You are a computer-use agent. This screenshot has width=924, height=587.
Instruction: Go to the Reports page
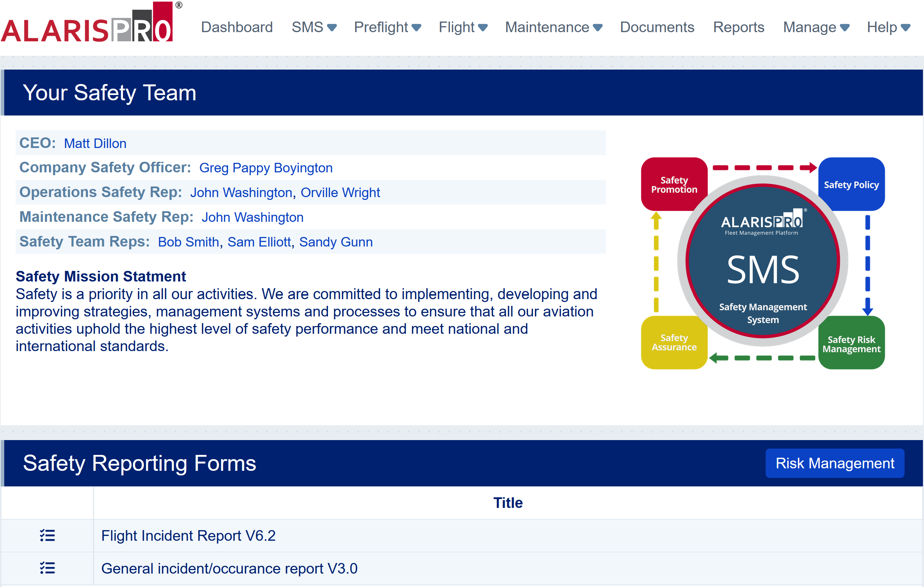[739, 27]
